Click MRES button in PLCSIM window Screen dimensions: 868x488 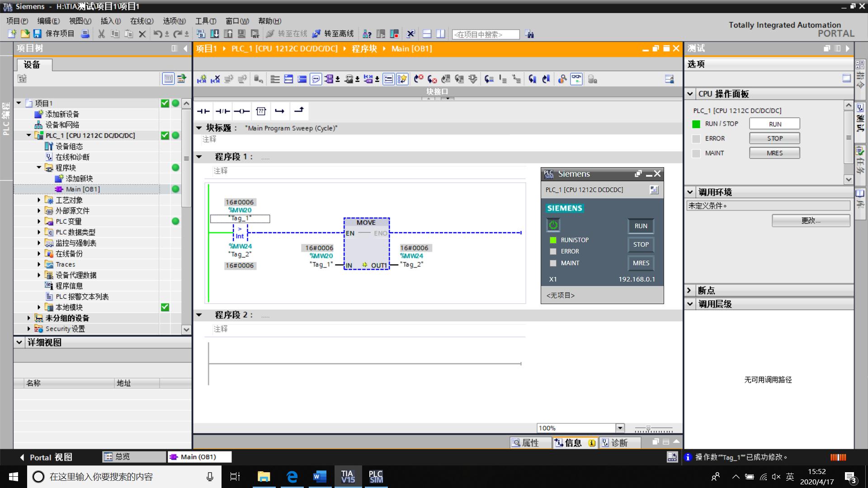pos(641,263)
